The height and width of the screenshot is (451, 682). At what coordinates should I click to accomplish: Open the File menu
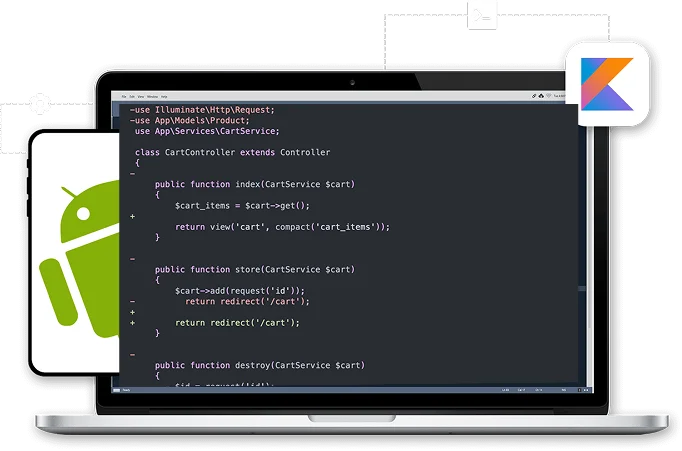click(125, 95)
